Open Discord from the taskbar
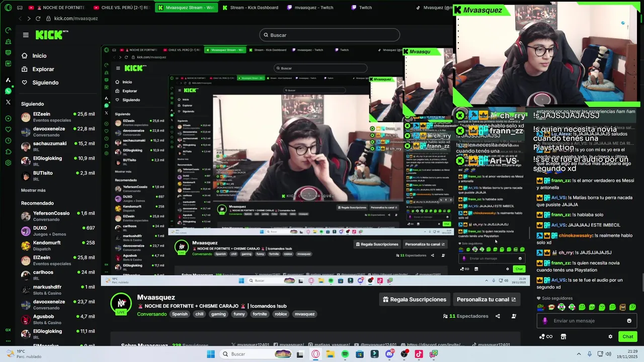Viewport: 644px width, 362px height. [x=389, y=354]
